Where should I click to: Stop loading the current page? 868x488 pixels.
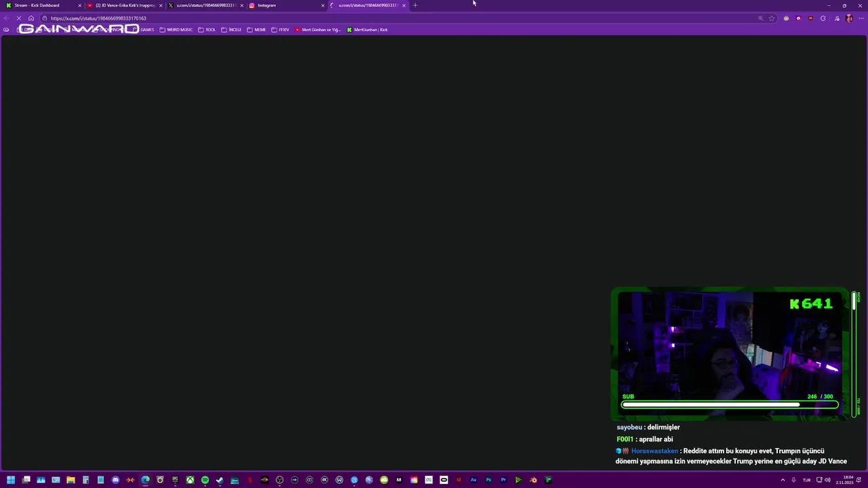(19, 18)
